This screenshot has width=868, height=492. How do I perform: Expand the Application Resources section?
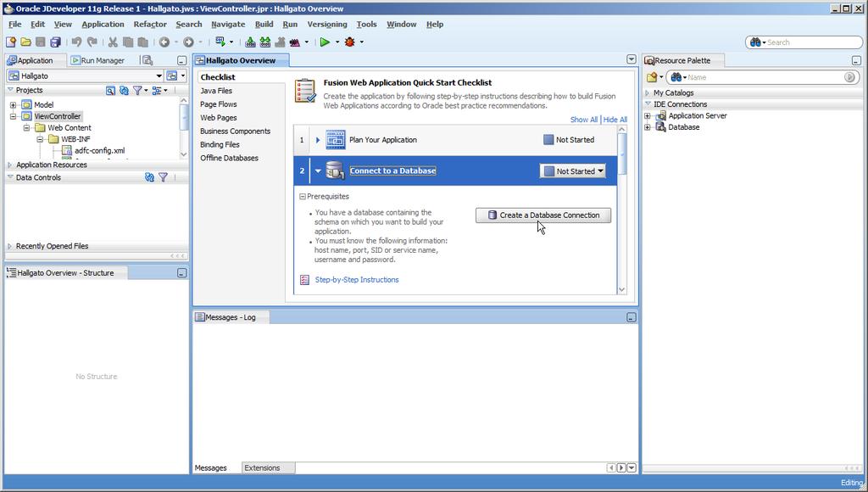pos(9,165)
